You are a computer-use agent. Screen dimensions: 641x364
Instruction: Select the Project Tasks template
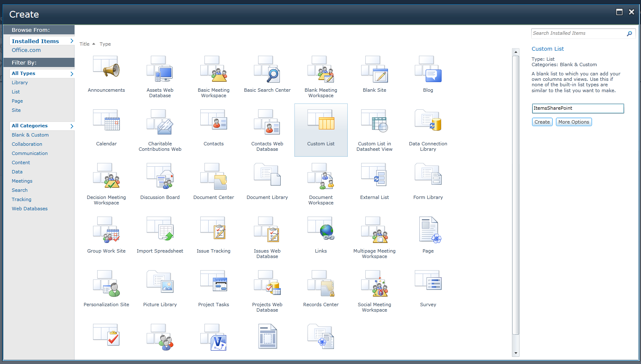(x=213, y=287)
